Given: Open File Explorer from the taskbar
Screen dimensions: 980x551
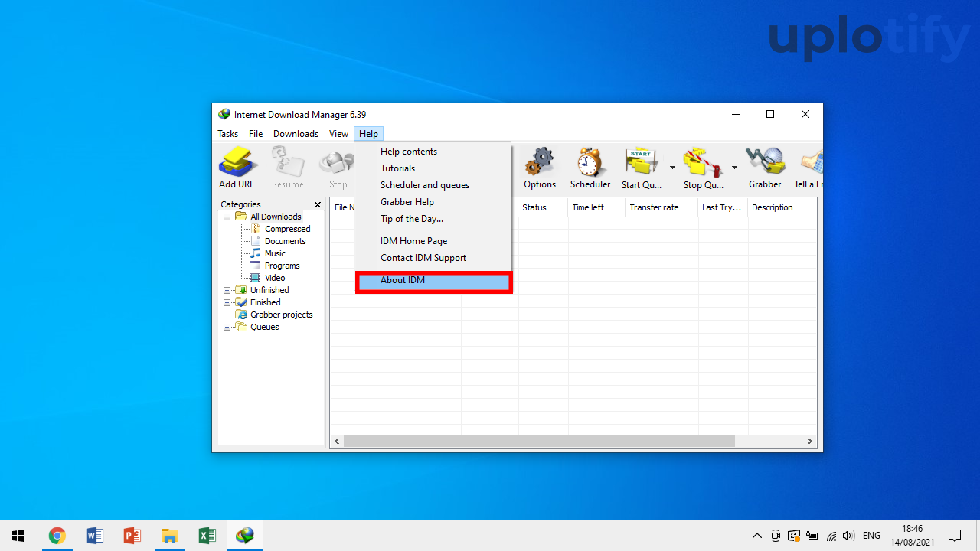Looking at the screenshot, I should pos(169,536).
